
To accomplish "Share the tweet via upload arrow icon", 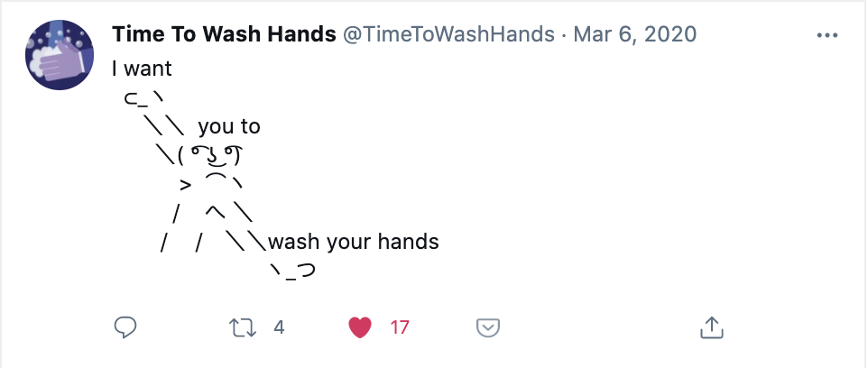I will click(712, 327).
